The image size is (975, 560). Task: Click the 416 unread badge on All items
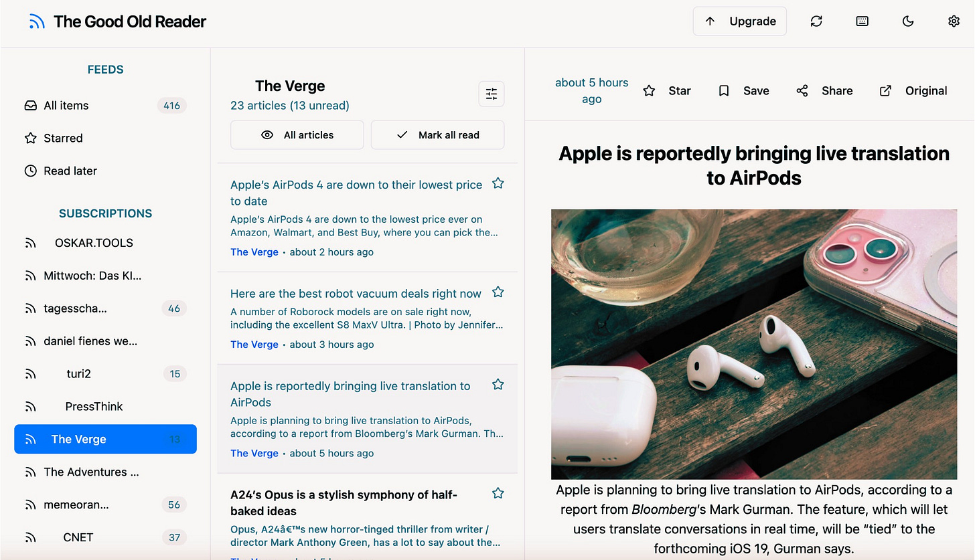[172, 106]
